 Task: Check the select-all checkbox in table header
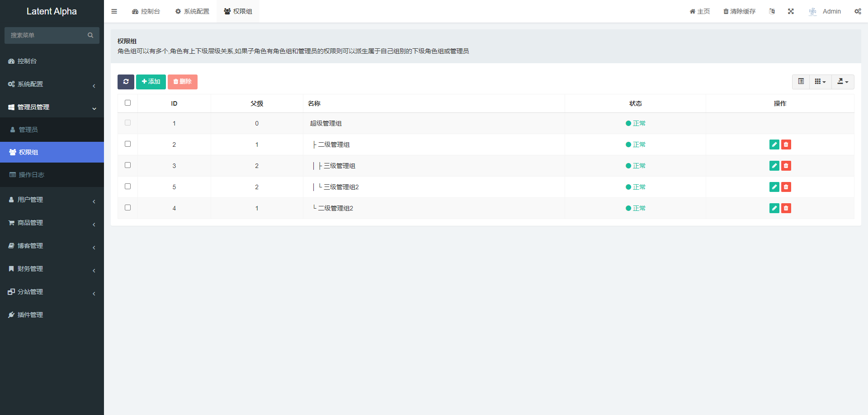tap(127, 103)
